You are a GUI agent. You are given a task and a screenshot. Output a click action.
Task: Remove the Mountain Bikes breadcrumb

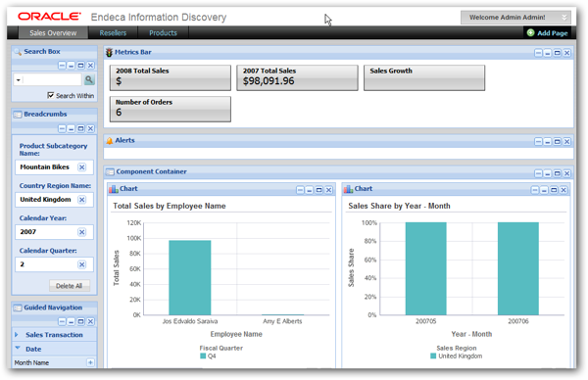tap(81, 167)
